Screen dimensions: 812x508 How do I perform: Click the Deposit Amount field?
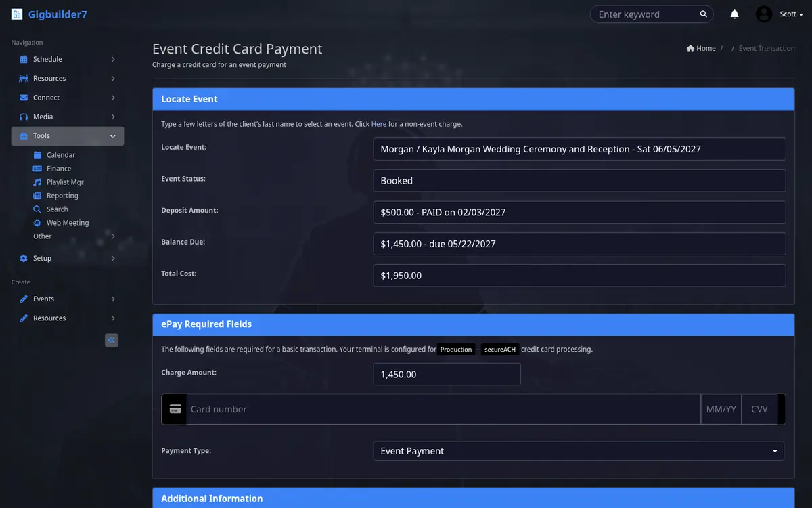point(579,212)
